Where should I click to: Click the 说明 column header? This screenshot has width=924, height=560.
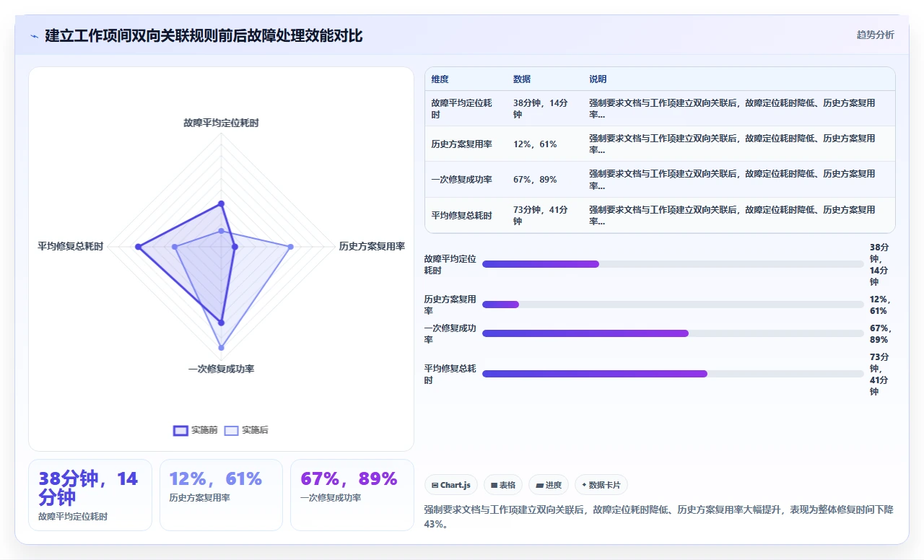click(x=598, y=79)
